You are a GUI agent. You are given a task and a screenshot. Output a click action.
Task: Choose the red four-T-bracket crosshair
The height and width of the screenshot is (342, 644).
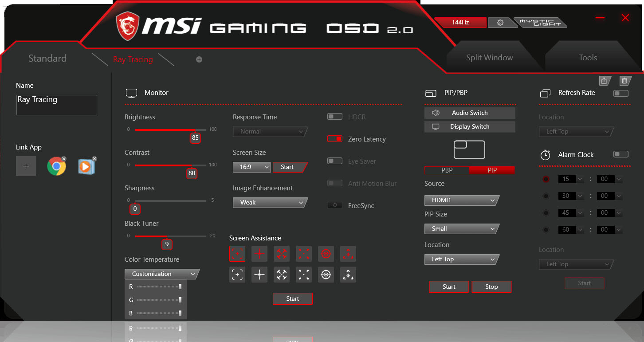pyautogui.click(x=282, y=254)
